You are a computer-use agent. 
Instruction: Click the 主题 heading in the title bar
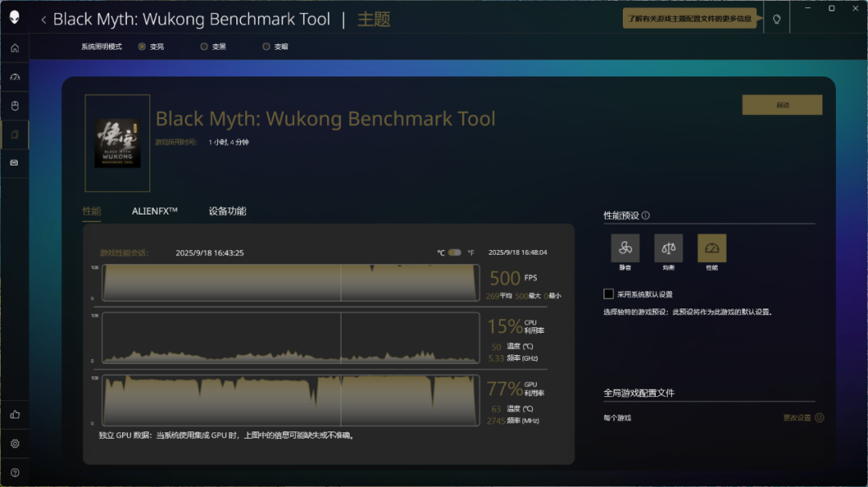pos(374,19)
